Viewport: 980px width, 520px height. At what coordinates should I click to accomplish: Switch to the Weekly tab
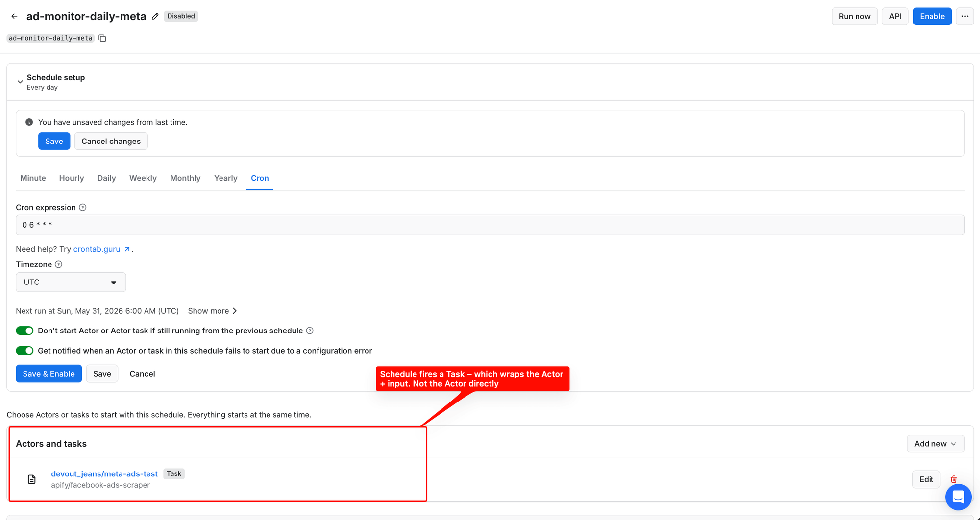click(143, 178)
